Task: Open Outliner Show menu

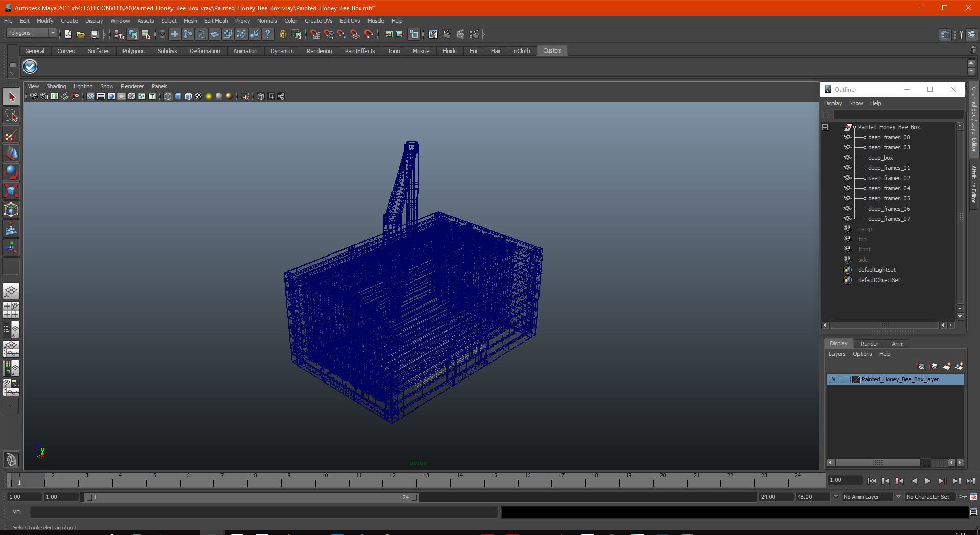Action: [856, 103]
